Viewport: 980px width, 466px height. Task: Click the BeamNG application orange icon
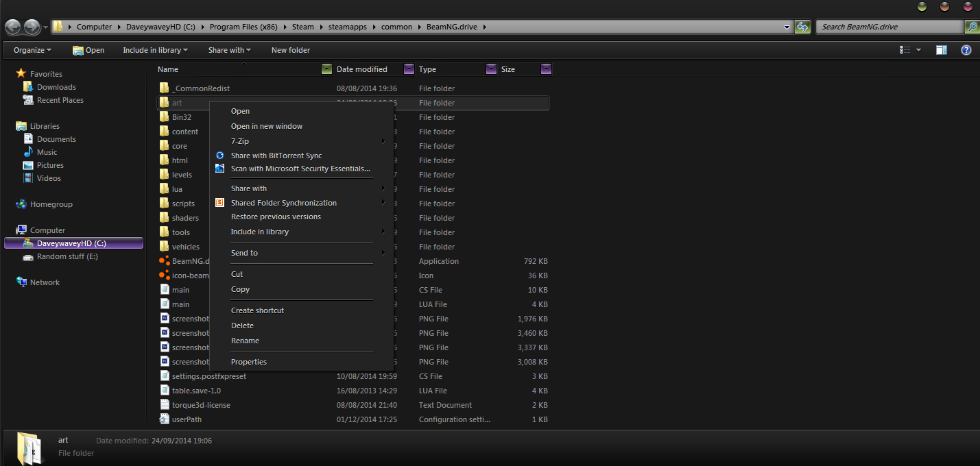[165, 261]
